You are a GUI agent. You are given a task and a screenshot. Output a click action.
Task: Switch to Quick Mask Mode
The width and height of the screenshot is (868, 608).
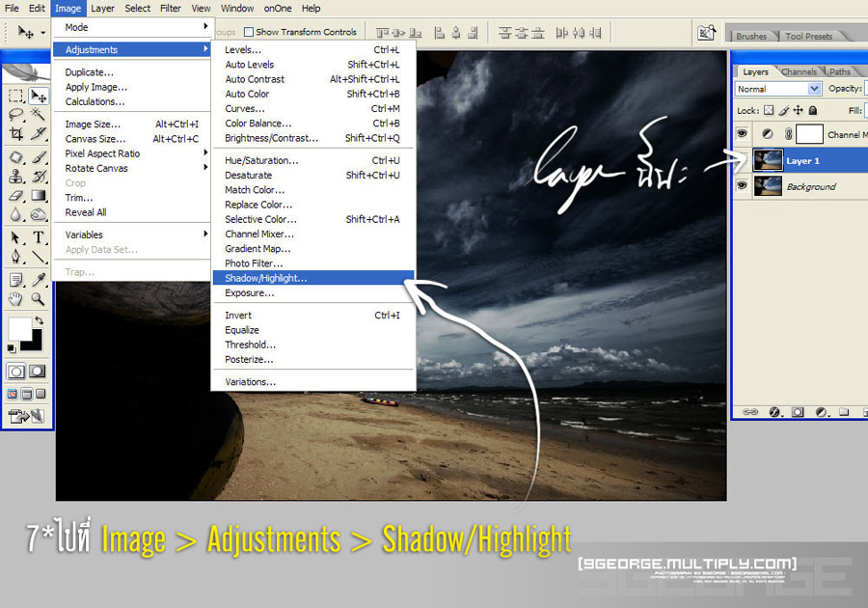coord(38,371)
